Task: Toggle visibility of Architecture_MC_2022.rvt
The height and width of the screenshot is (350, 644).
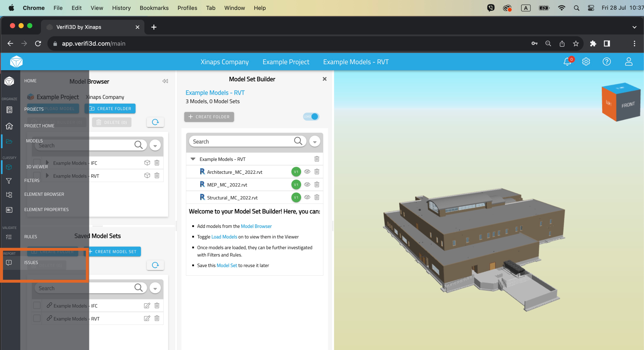Action: point(307,172)
